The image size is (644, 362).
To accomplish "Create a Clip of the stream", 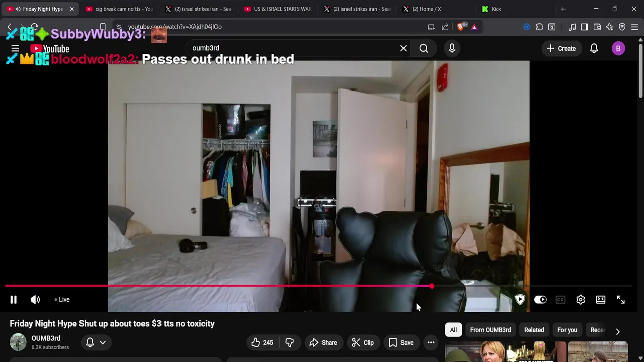I will [363, 343].
